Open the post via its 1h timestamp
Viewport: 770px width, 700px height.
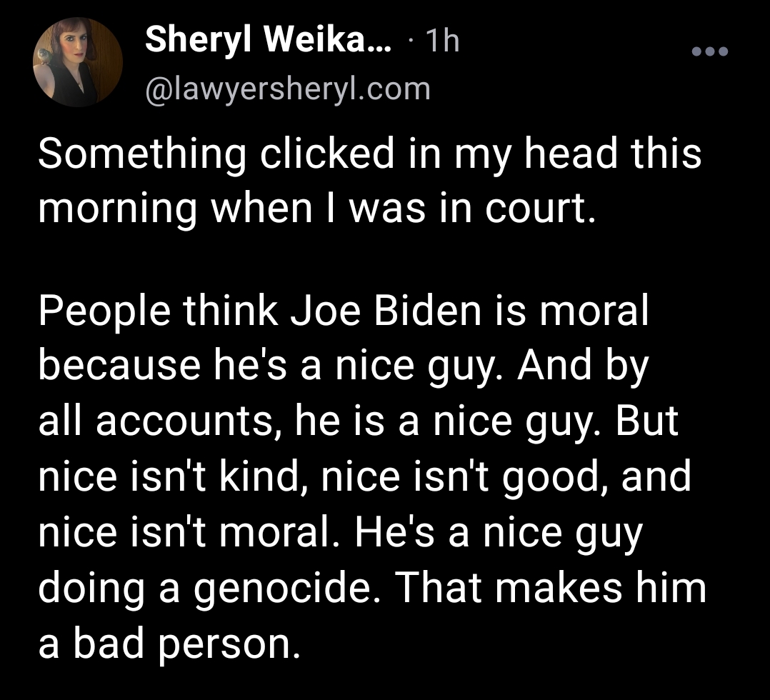[x=443, y=40]
